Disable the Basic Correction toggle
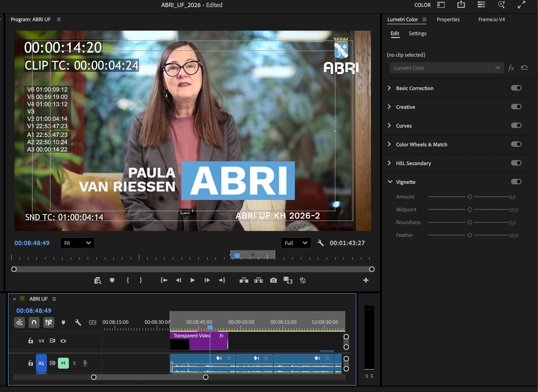 516,88
